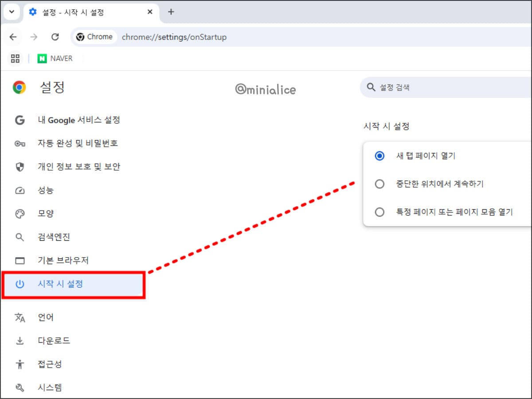Image resolution: width=532 pixels, height=399 pixels.
Task: Click the 기본 브라우저 icon
Action: click(20, 261)
